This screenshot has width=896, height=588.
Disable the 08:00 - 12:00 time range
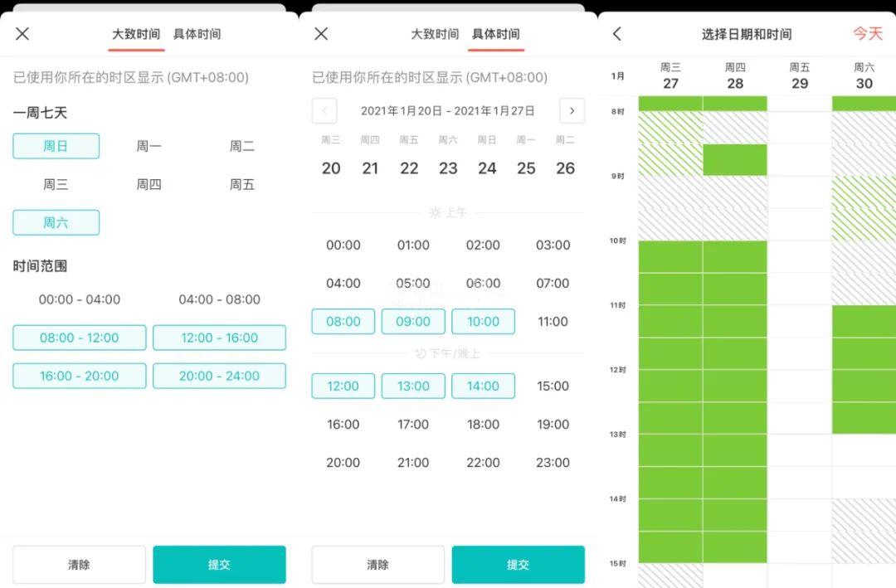tap(80, 338)
